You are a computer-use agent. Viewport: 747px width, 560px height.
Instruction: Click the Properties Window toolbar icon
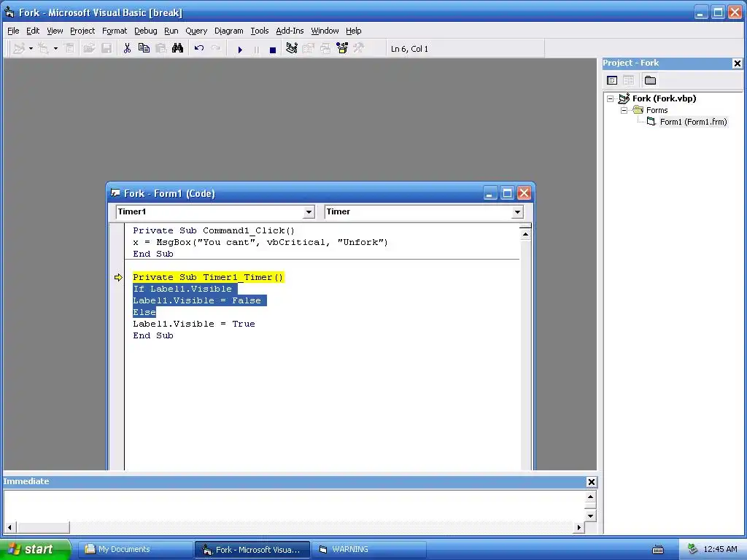tap(309, 49)
